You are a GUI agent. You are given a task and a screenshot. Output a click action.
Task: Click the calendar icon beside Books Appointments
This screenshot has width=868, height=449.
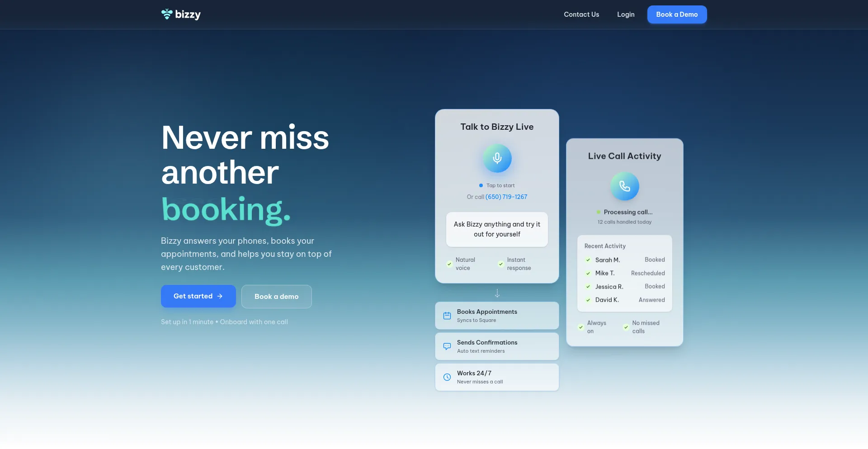click(x=447, y=316)
